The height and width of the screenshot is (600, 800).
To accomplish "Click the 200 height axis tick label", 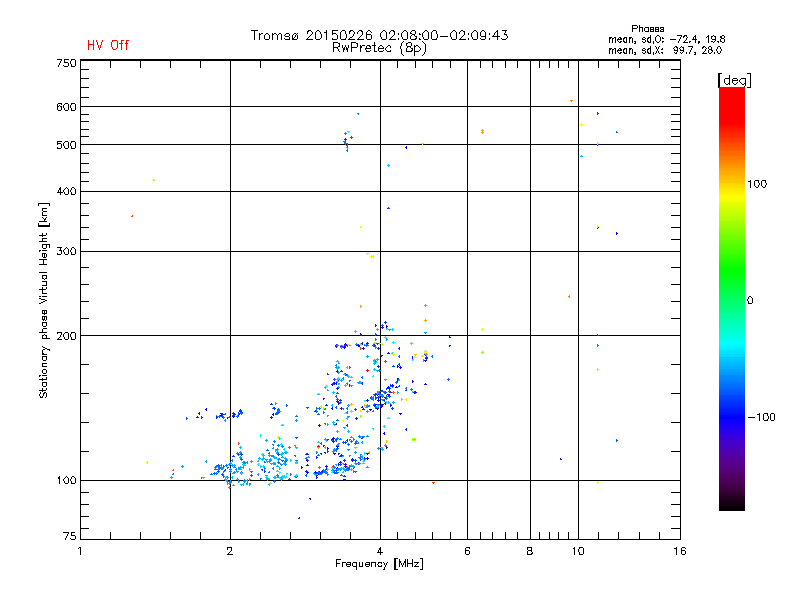I will [66, 336].
